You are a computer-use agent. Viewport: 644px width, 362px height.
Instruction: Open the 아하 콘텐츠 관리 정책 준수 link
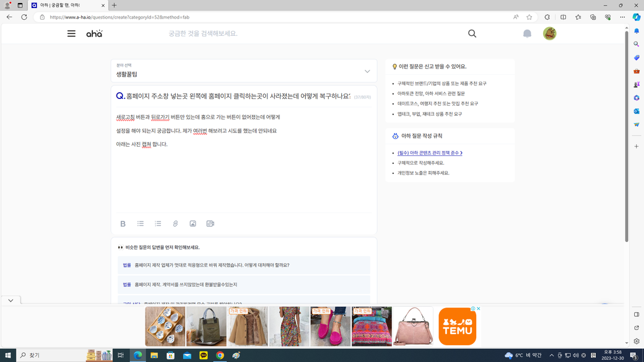point(430,153)
